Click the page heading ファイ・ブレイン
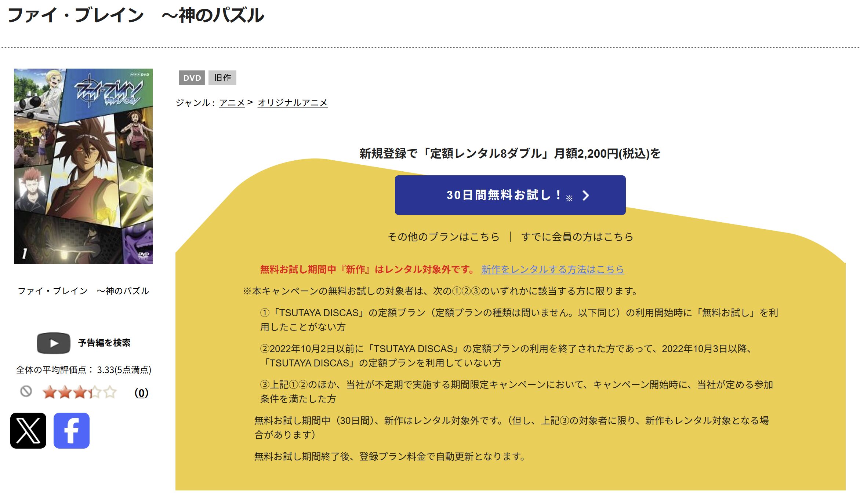 pyautogui.click(x=135, y=15)
